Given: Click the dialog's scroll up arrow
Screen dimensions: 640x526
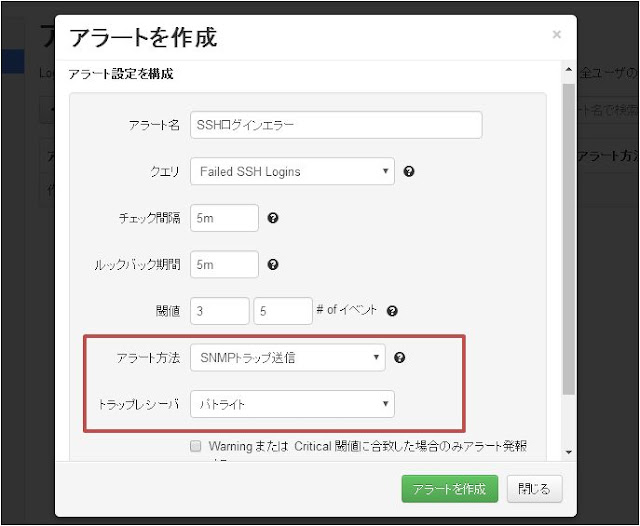Looking at the screenshot, I should point(569,70).
